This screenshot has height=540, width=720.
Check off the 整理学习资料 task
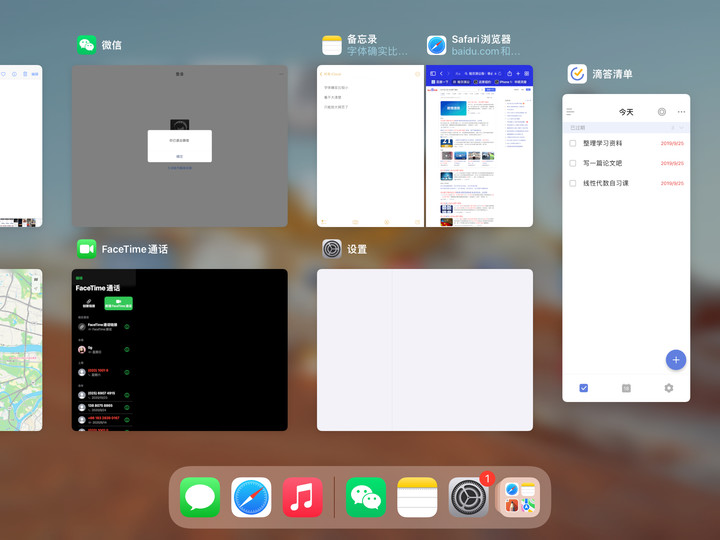573,143
